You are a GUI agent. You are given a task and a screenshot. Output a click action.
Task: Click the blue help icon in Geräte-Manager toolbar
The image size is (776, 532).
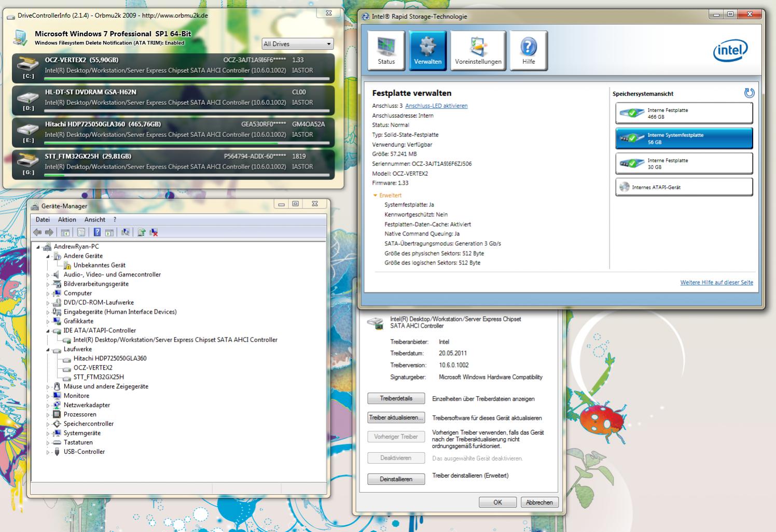coord(97,232)
